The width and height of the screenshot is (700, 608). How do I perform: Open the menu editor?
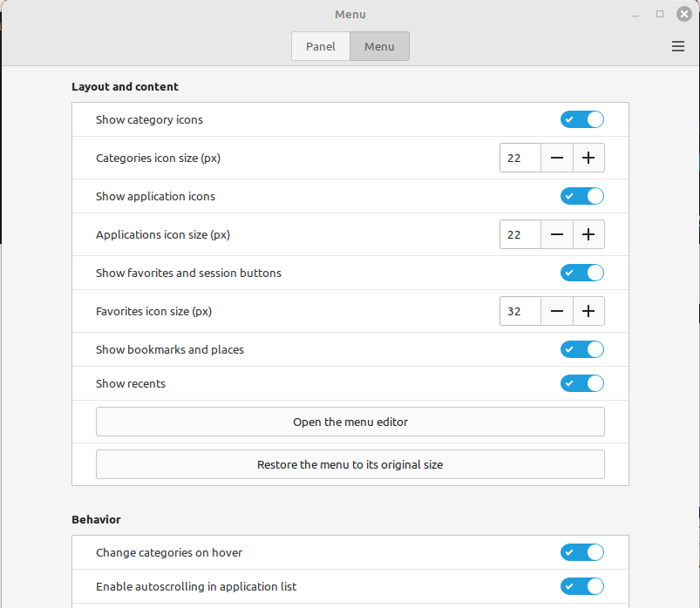[350, 422]
